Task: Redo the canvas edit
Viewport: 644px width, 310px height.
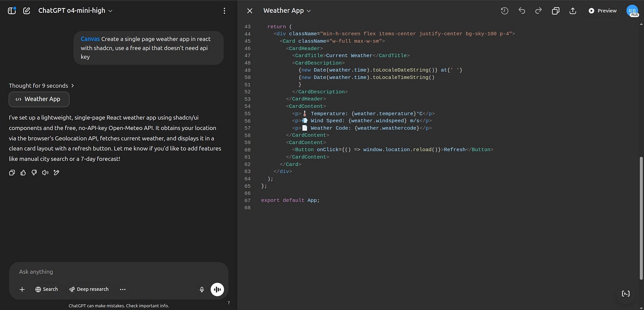Action: click(x=538, y=11)
